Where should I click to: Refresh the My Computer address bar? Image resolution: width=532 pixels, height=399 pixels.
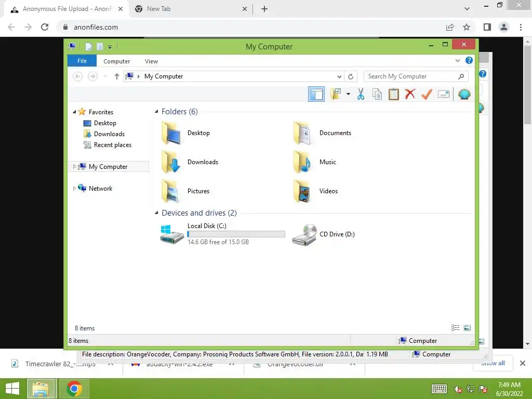pos(351,77)
